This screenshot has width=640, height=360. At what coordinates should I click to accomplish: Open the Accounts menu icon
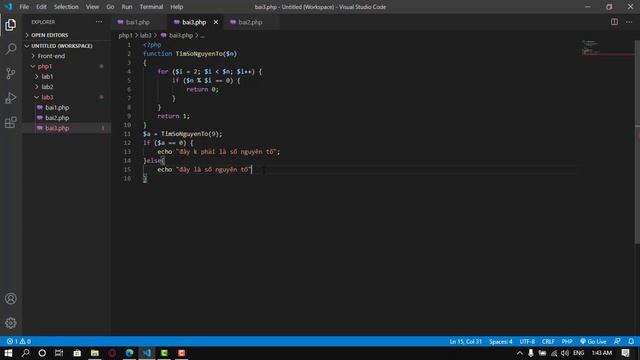tap(11, 299)
